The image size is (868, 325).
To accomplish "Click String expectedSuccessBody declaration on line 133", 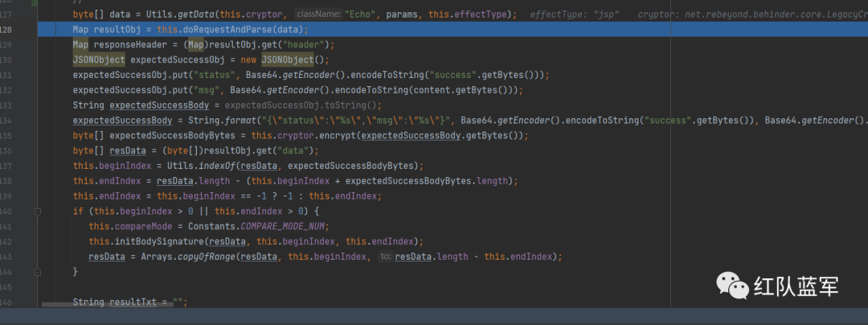I will 141,105.
